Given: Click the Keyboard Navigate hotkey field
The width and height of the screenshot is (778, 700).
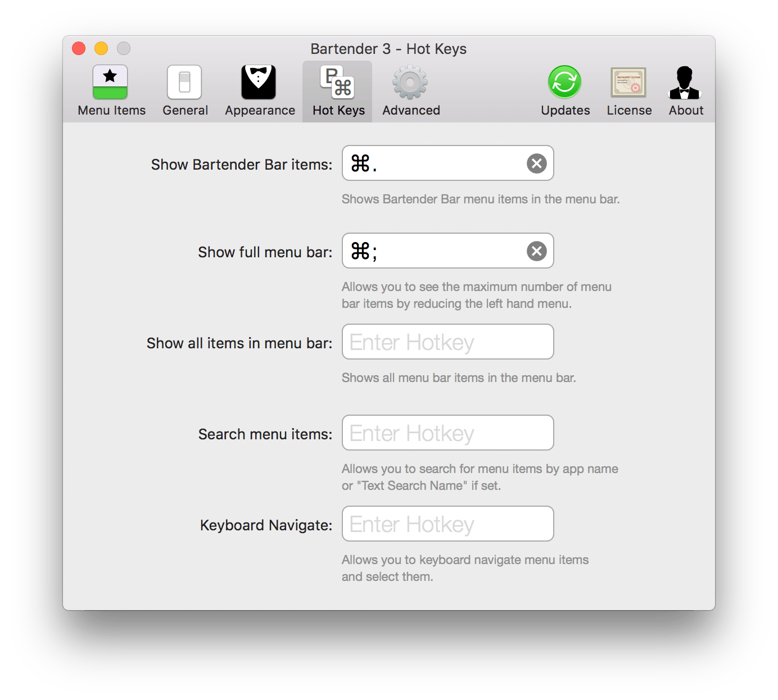Looking at the screenshot, I should 448,524.
